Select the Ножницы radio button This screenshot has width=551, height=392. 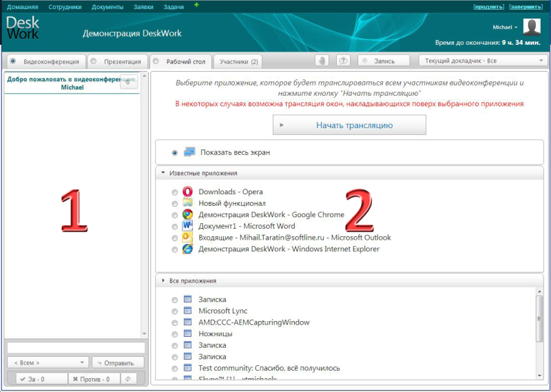[175, 334]
